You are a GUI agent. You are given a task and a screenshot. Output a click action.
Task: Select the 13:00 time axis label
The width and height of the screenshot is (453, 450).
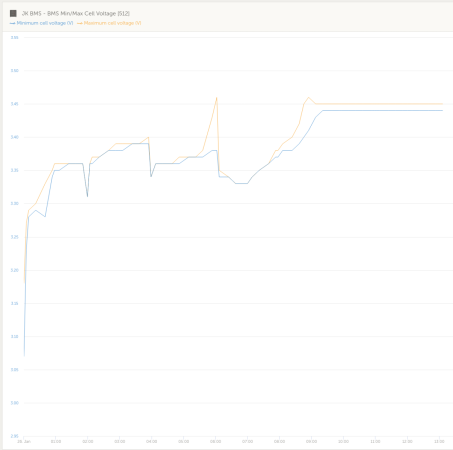(x=439, y=441)
